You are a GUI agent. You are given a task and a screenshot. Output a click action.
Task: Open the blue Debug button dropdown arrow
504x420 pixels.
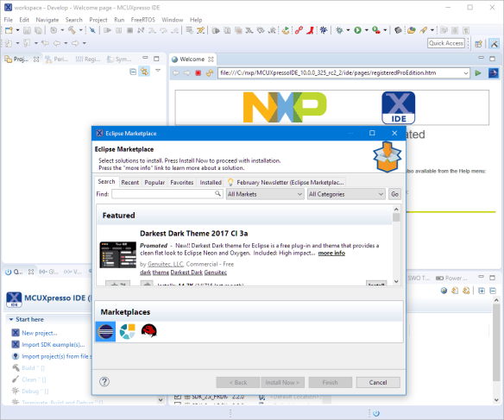click(x=348, y=30)
